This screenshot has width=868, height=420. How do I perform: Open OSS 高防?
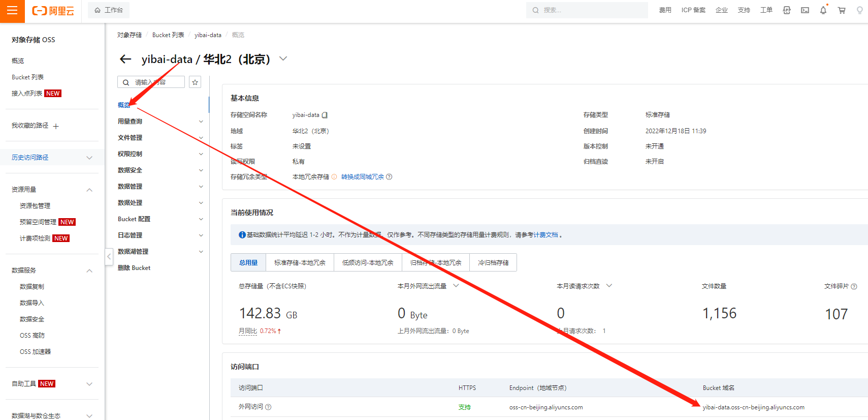(x=32, y=336)
